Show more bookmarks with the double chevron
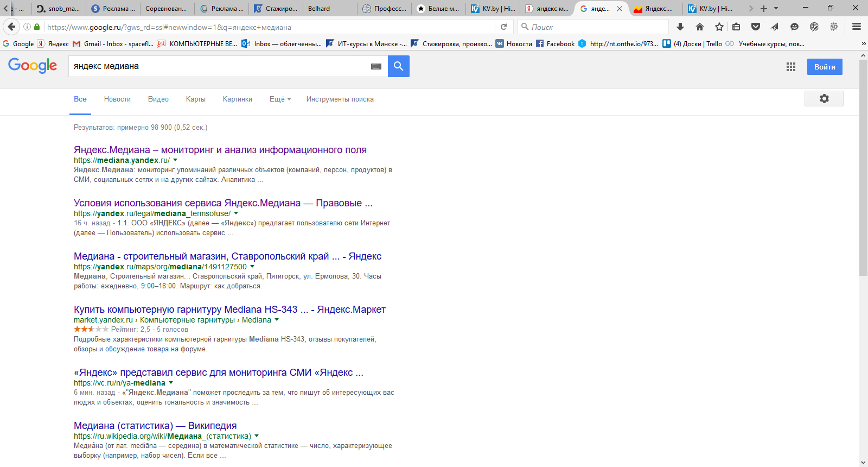868x467 pixels. 863,44
